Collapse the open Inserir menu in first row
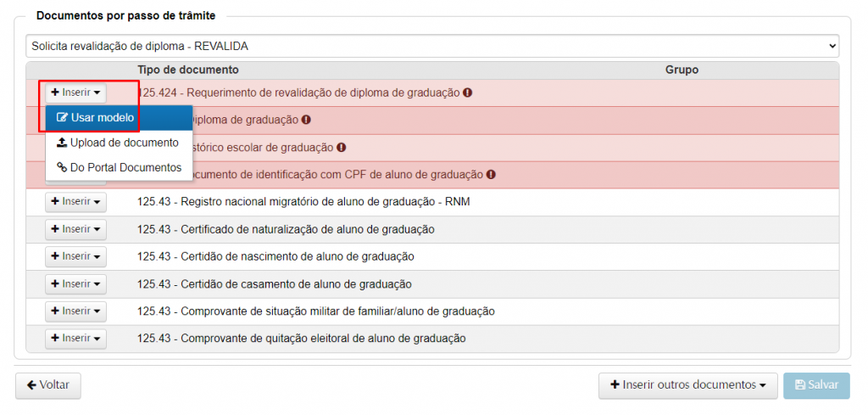868x415 pixels. pos(75,92)
